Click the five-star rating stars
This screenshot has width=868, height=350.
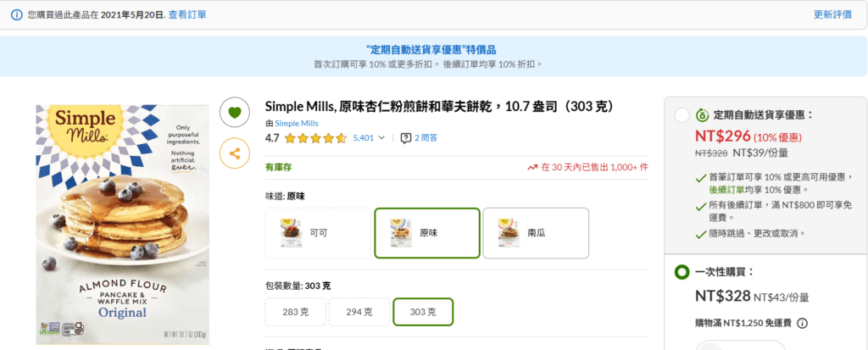coord(315,137)
